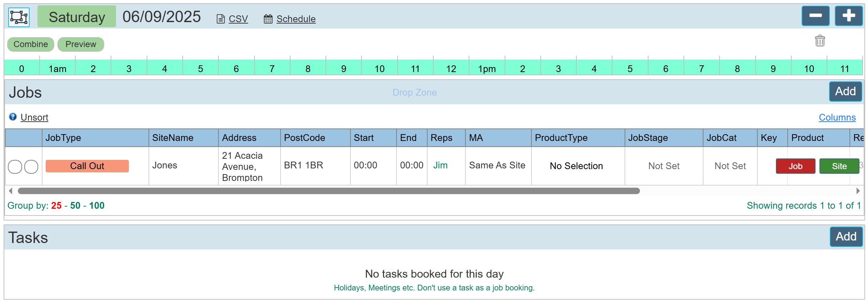The width and height of the screenshot is (868, 304).
Task: Click the right scroll arrow of jobs table
Action: (858, 191)
